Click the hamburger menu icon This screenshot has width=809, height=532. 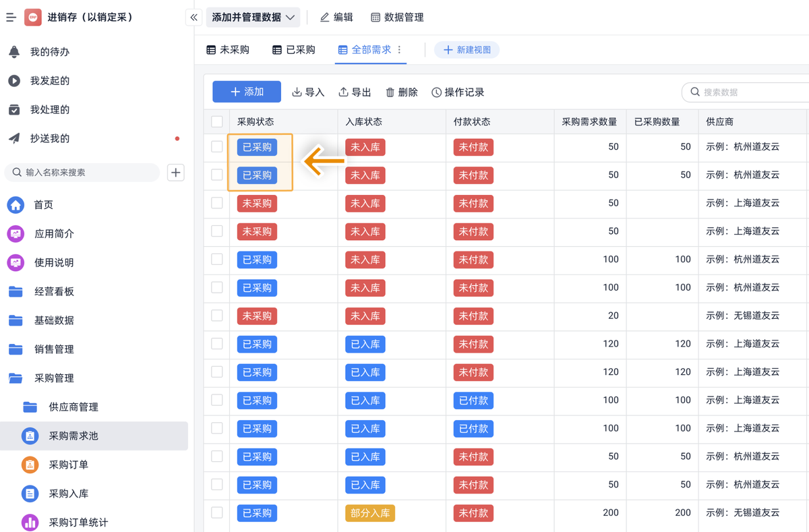point(11,18)
